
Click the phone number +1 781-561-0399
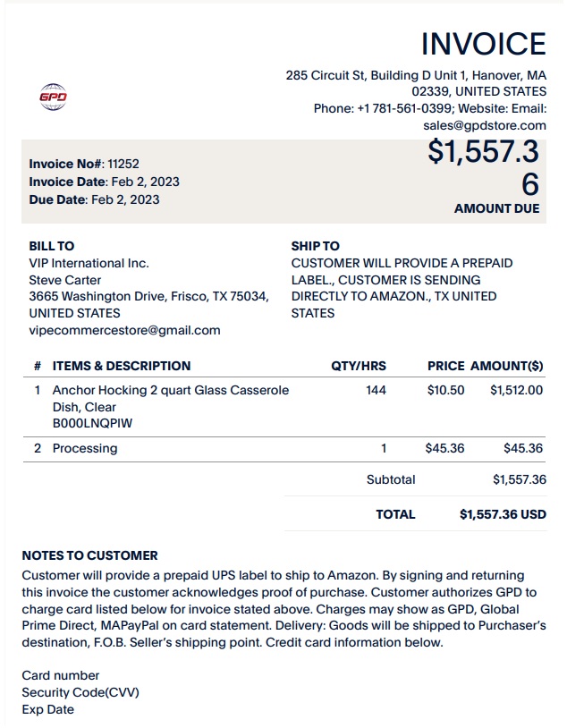point(404,108)
